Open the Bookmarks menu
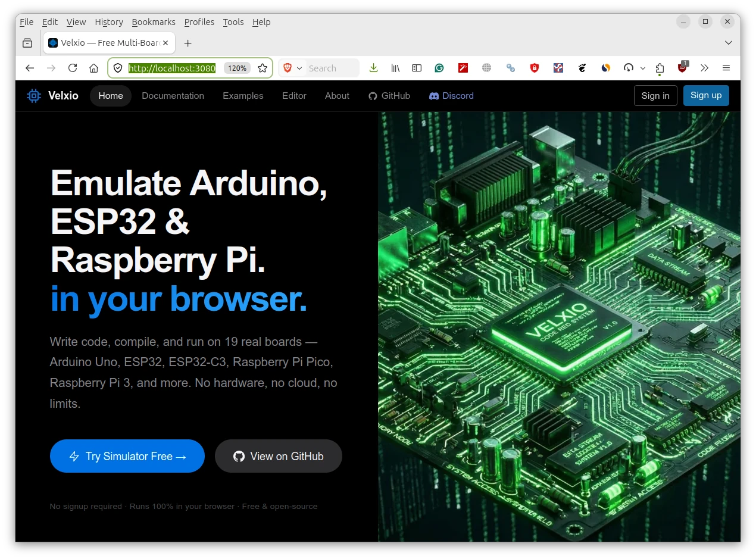The width and height of the screenshot is (756, 559). [153, 22]
